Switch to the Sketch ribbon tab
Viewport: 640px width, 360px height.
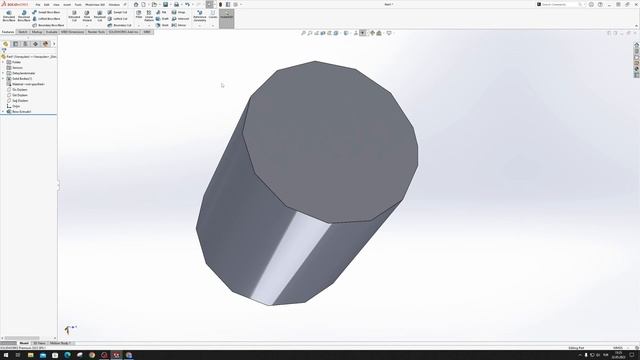[23, 32]
